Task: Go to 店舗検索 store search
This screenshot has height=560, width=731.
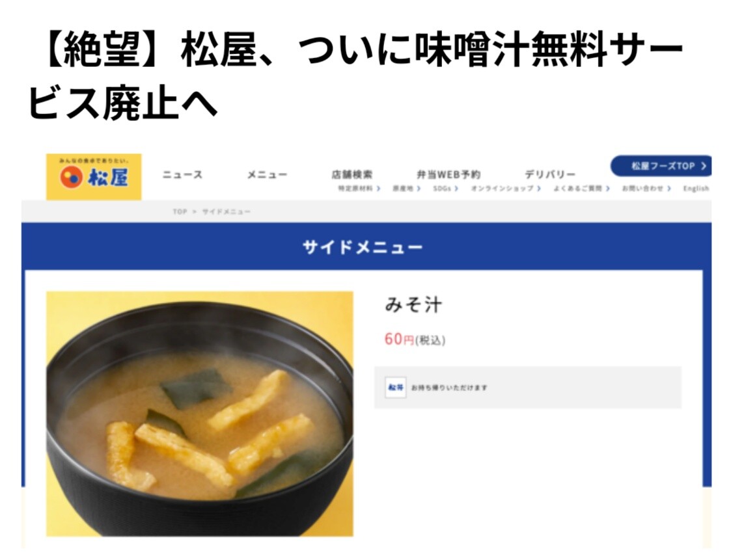Action: tap(352, 175)
